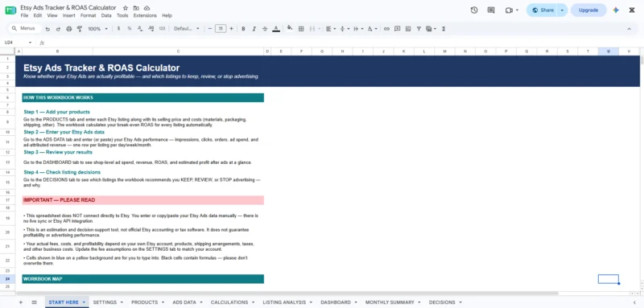Open the SETTINGS tab dropdown arrow
This screenshot has width=644, height=308.
(x=122, y=302)
